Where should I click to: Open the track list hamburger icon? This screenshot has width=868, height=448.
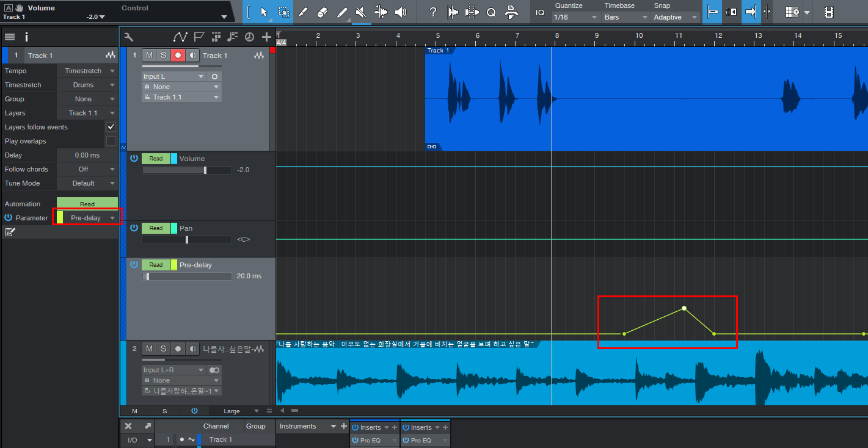(x=10, y=37)
